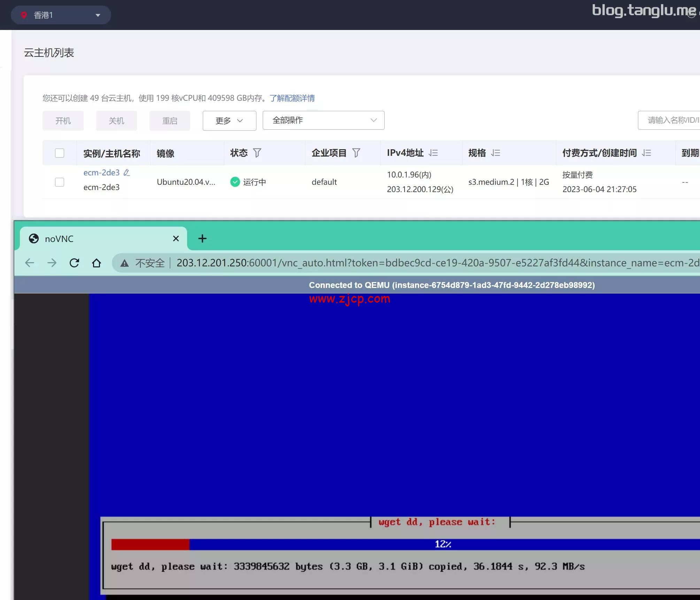This screenshot has height=600, width=700.
Task: Open the status filter funnel icon
Action: point(257,153)
